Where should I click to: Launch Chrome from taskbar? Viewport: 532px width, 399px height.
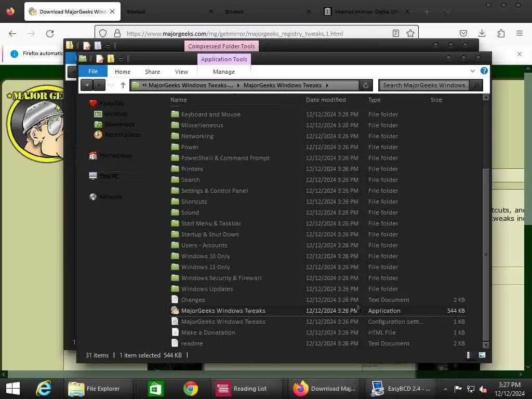point(191,389)
